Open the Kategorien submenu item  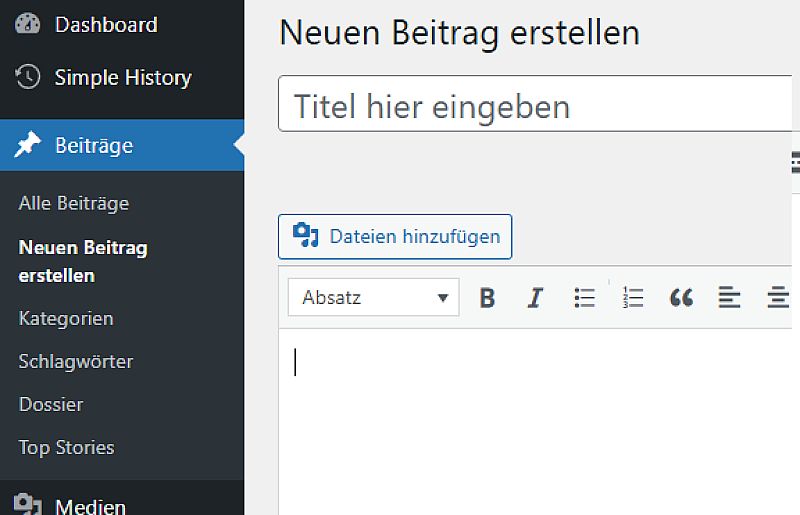click(x=66, y=318)
